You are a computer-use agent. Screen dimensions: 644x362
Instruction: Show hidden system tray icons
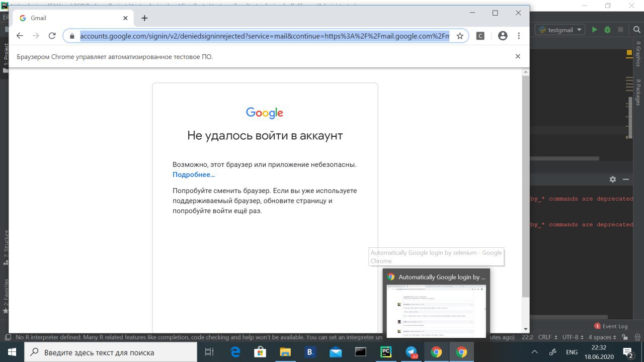pyautogui.click(x=534, y=352)
